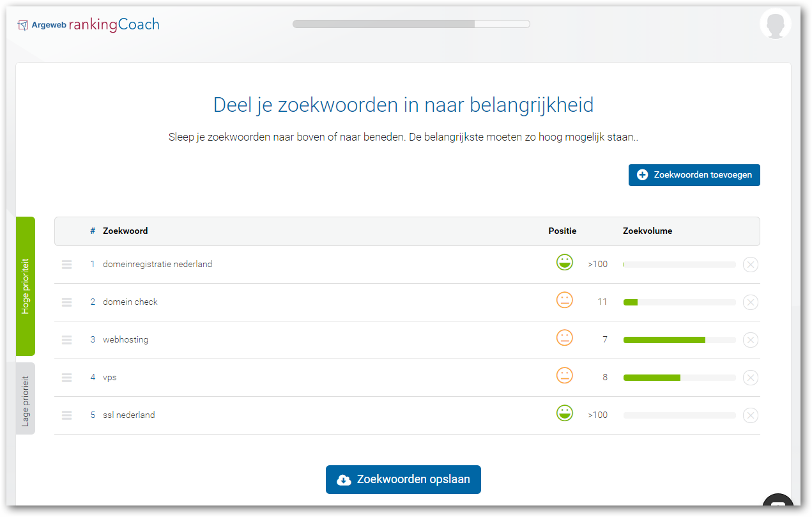Viewport: 812px width, 517px height.
Task: Click the search volume bar for webhosting
Action: pos(680,340)
